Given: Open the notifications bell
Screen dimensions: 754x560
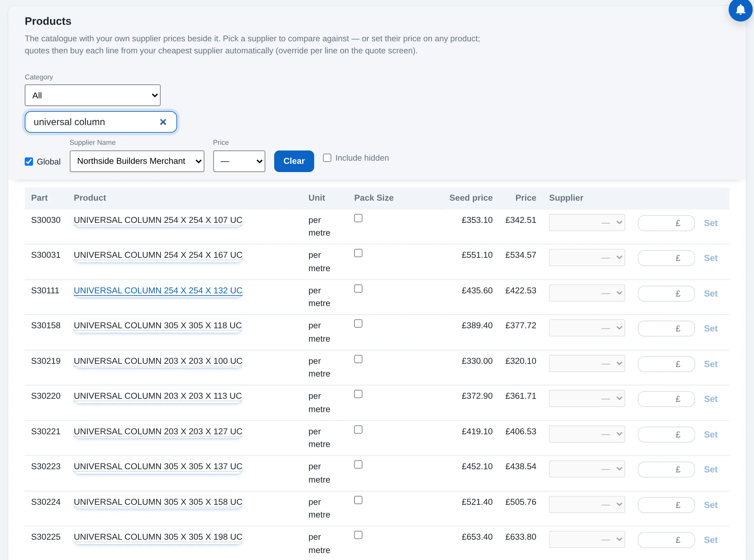Looking at the screenshot, I should 740,10.
